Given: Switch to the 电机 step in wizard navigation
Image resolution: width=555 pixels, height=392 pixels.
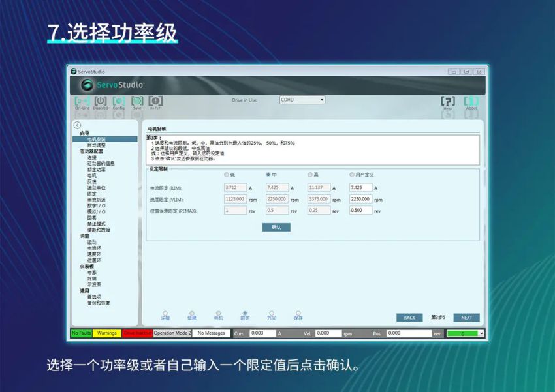Looking at the screenshot, I should pos(218,314).
